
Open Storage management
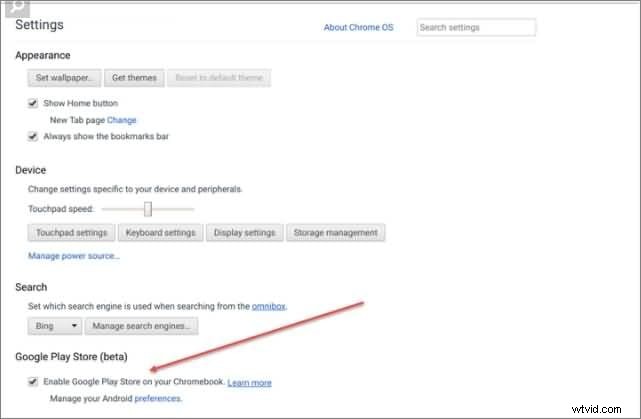pos(336,233)
